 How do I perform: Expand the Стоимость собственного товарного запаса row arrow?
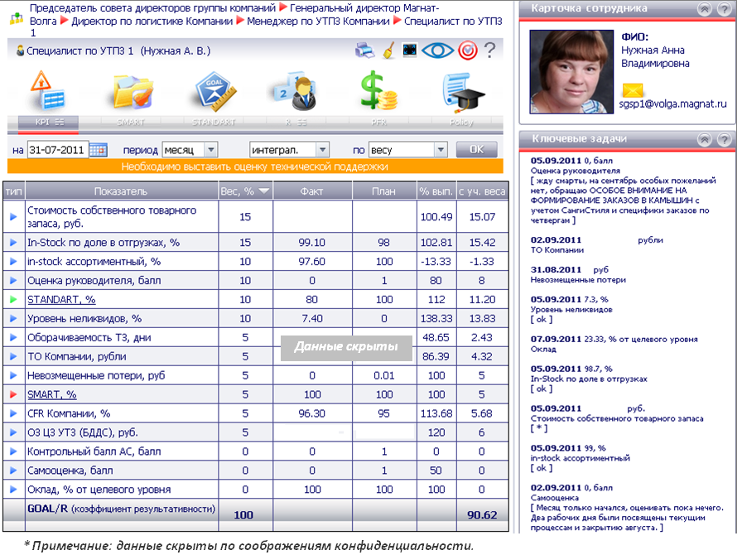coord(13,216)
